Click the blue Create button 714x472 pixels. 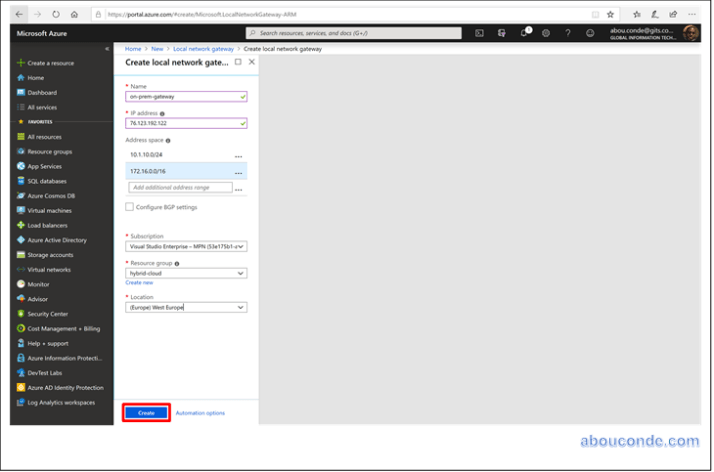point(146,413)
